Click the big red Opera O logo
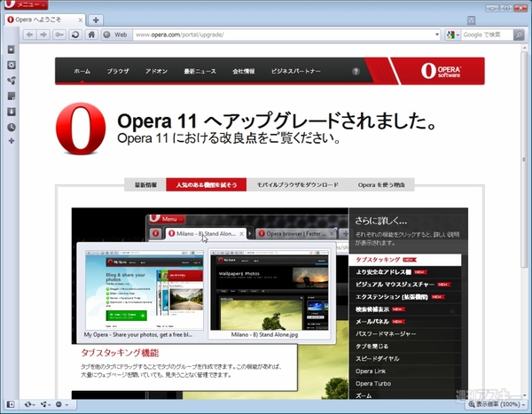This screenshot has width=532, height=414. [81, 129]
